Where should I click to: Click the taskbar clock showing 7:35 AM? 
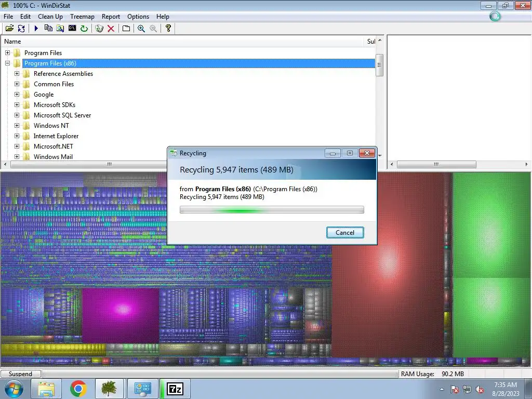(505, 389)
